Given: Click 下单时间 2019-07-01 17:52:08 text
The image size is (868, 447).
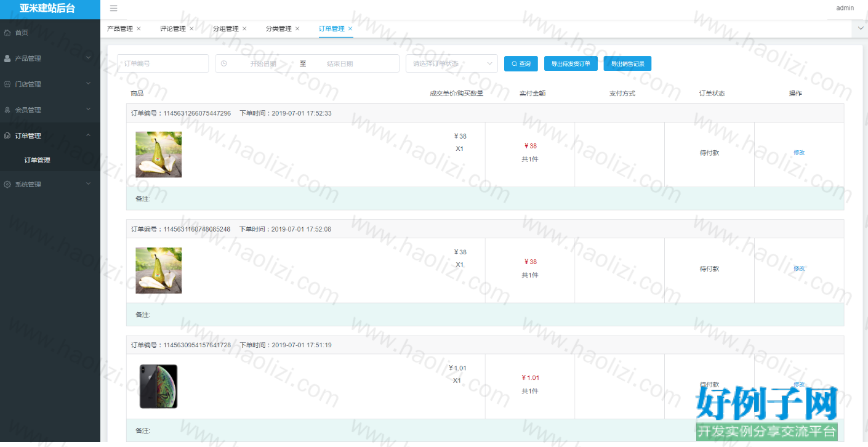Looking at the screenshot, I should [286, 229].
